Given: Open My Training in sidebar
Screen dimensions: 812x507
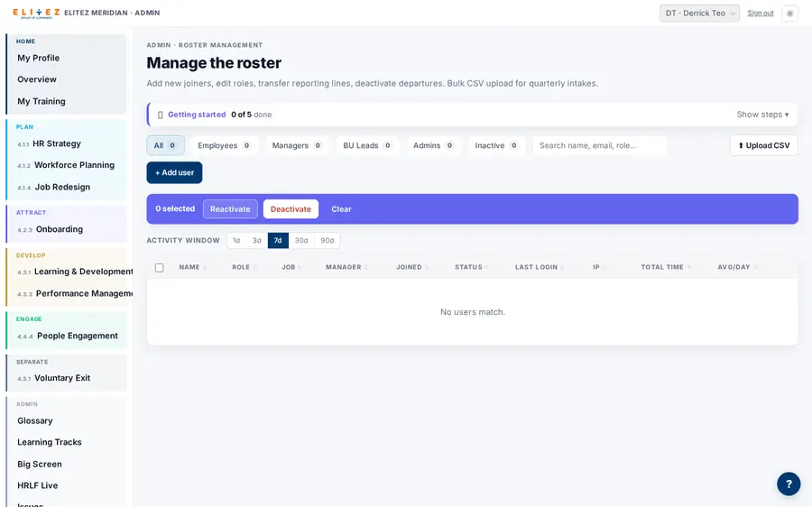Looking at the screenshot, I should (42, 102).
